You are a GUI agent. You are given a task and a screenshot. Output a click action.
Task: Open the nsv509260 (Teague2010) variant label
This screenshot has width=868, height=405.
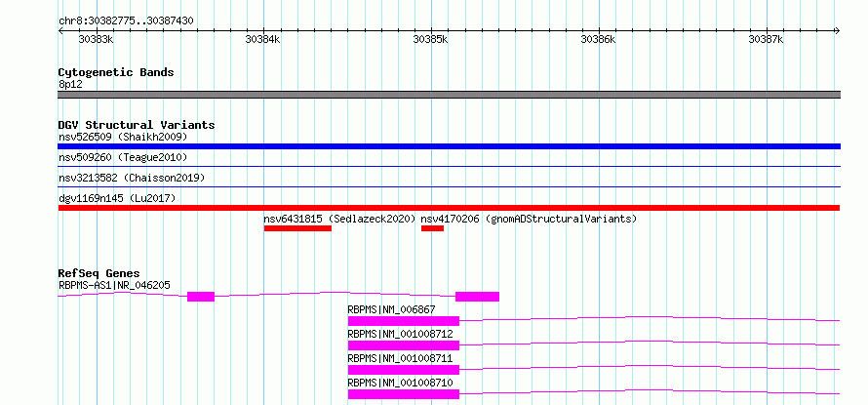[x=124, y=157]
